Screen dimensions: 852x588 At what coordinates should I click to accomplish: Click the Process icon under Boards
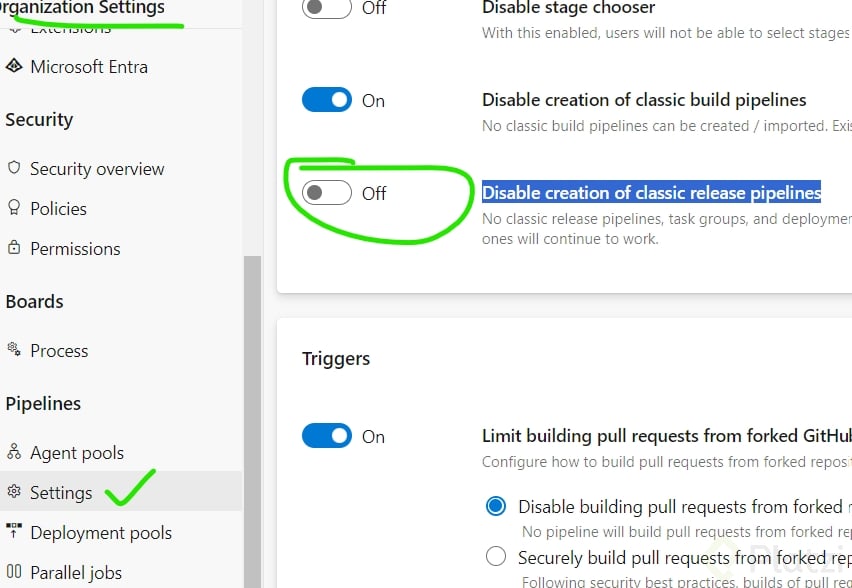14,350
